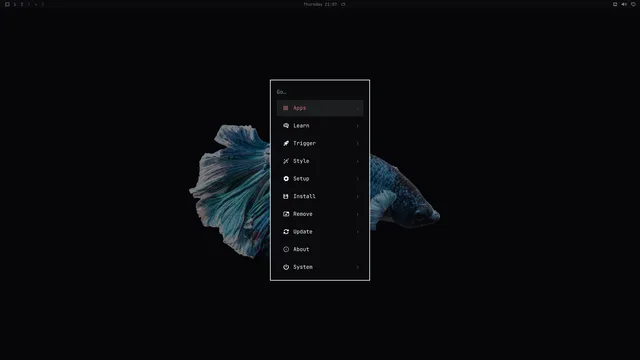Expand the Install submenu chevron
The width and height of the screenshot is (640, 360).
[358, 197]
